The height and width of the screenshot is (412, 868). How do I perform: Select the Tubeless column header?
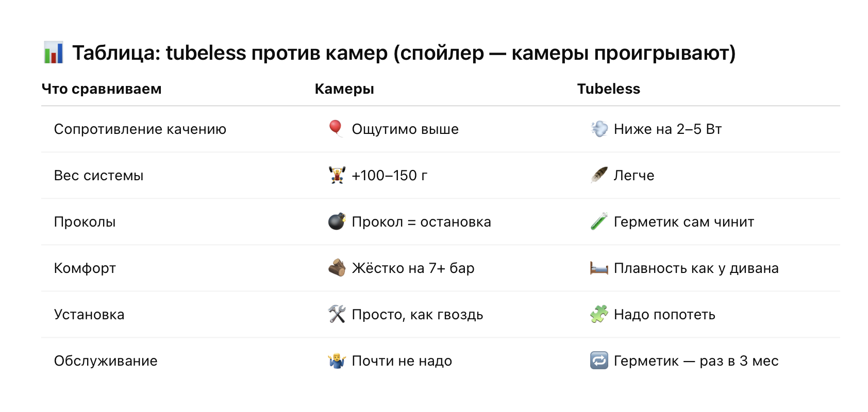(x=608, y=89)
